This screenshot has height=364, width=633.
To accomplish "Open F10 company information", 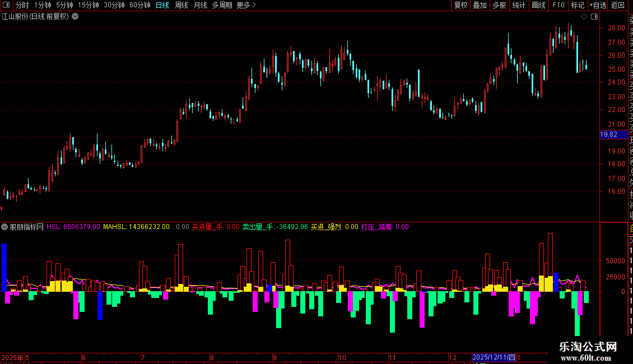I will click(x=558, y=5).
